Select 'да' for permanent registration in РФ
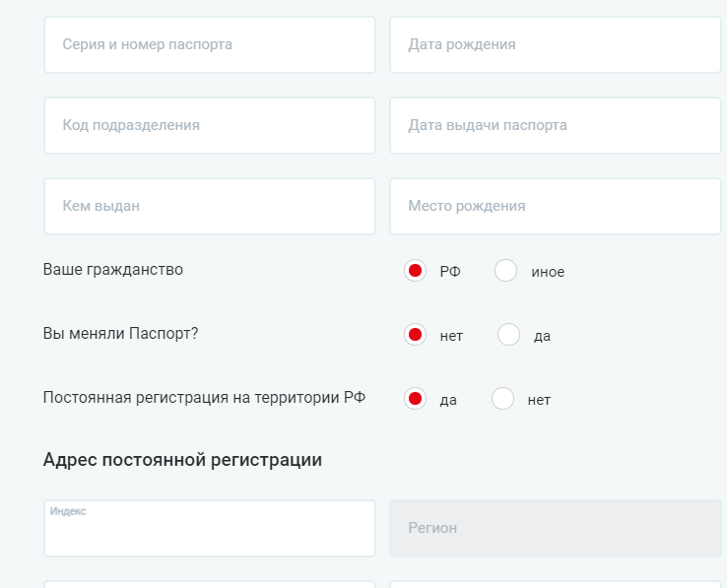Image resolution: width=727 pixels, height=588 pixels. [415, 398]
